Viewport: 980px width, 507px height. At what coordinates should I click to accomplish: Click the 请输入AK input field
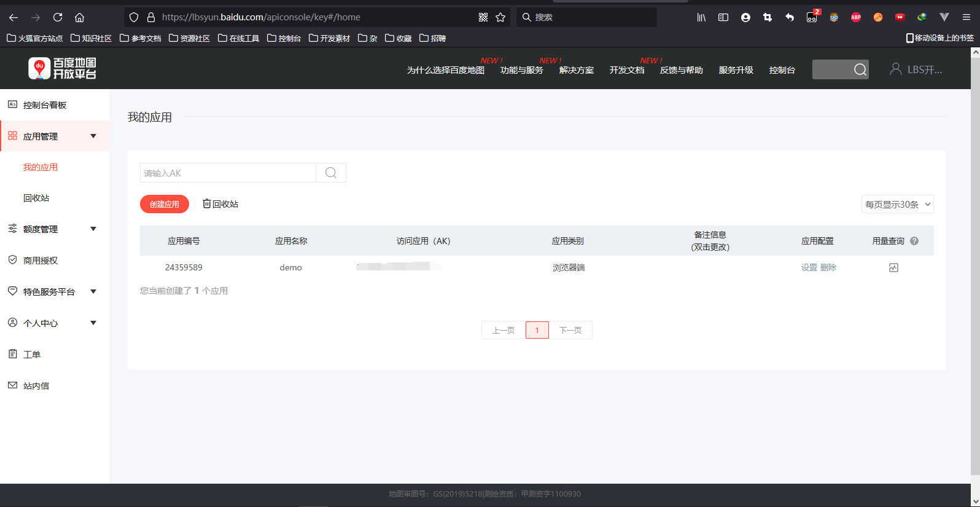click(x=228, y=173)
